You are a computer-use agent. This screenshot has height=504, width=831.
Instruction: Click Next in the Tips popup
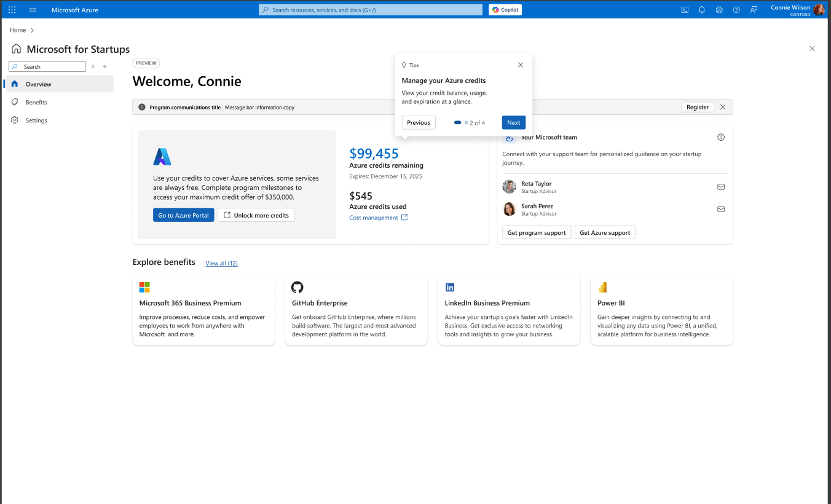(514, 122)
